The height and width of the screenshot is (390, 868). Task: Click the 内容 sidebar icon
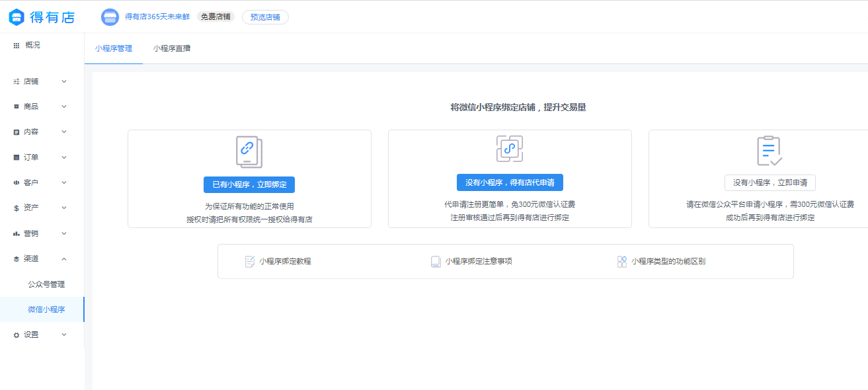tap(17, 132)
